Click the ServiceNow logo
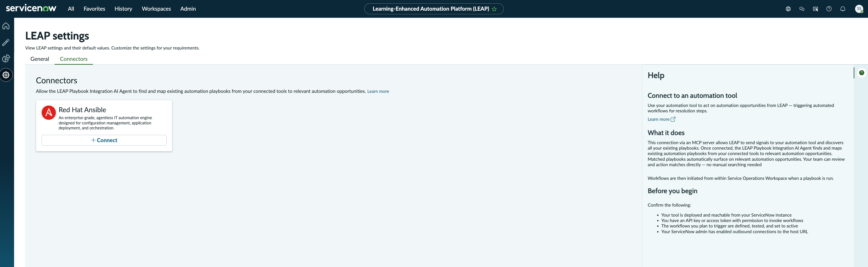The width and height of the screenshot is (868, 267). pos(31,8)
